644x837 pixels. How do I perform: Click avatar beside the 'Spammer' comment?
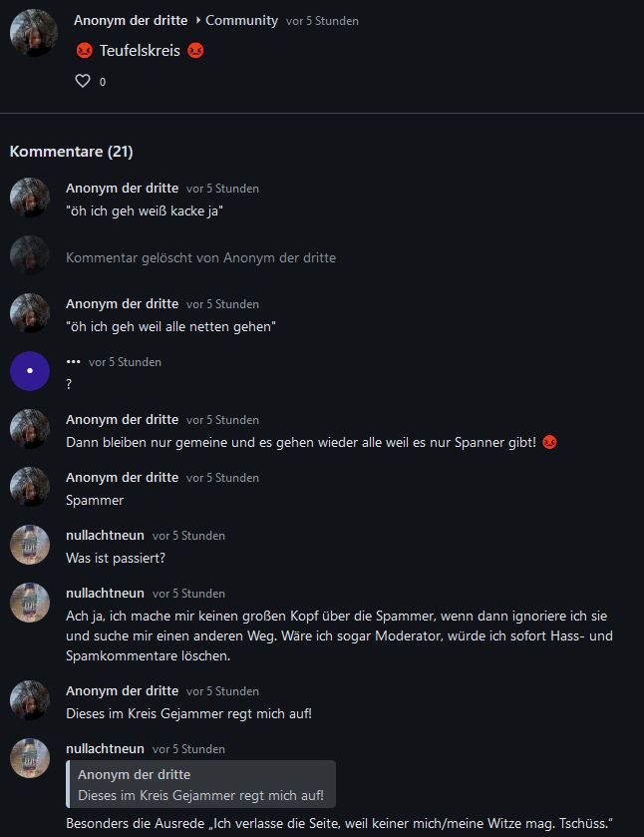click(x=30, y=487)
